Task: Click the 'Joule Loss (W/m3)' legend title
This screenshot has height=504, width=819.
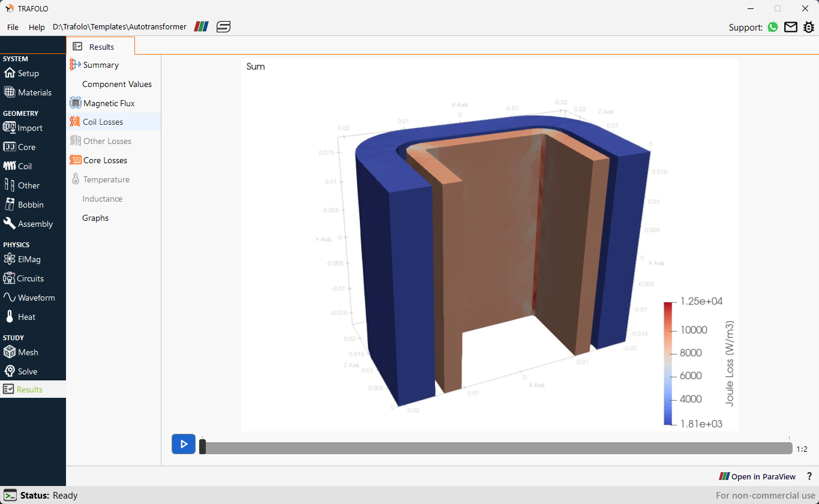Action: pos(730,364)
